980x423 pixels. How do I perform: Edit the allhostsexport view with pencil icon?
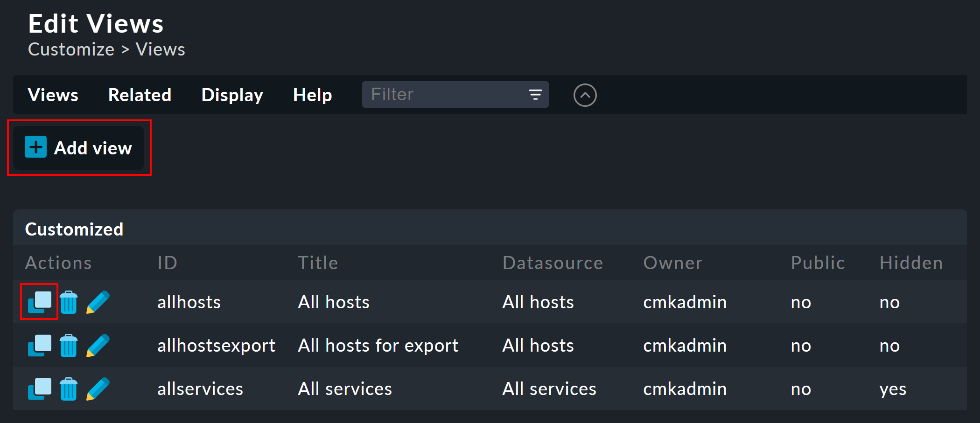pos(98,346)
